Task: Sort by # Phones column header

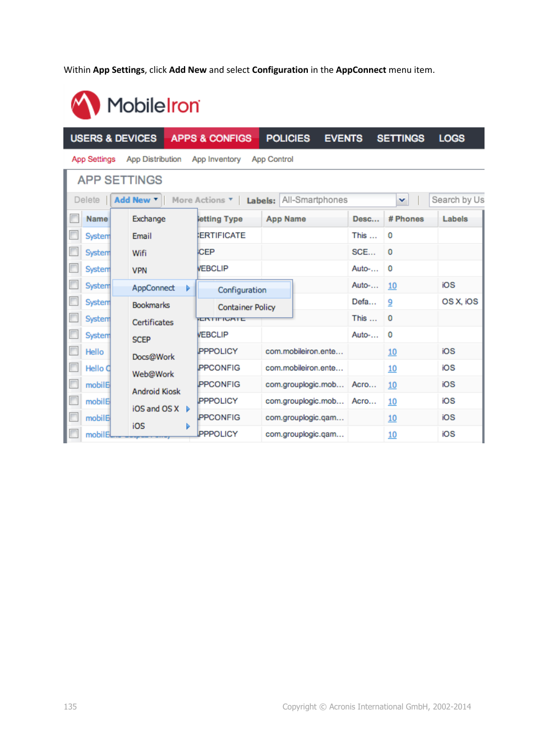Action: coord(411,219)
